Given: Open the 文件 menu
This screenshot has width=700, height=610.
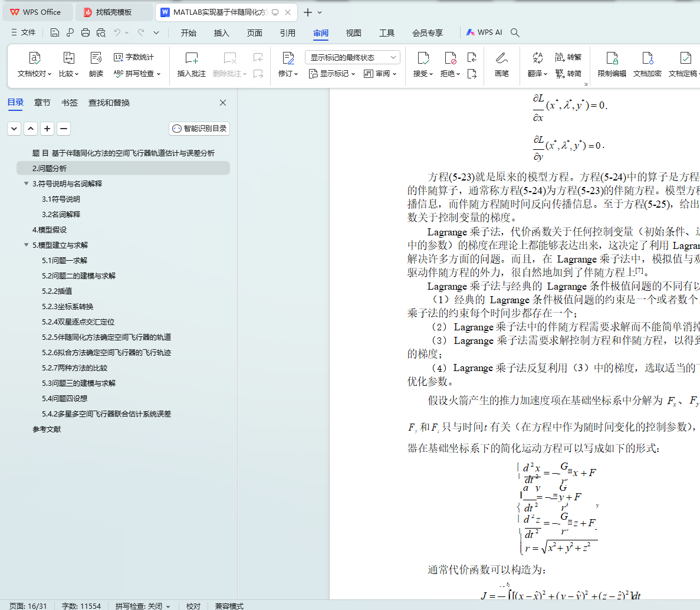Looking at the screenshot, I should 23,32.
